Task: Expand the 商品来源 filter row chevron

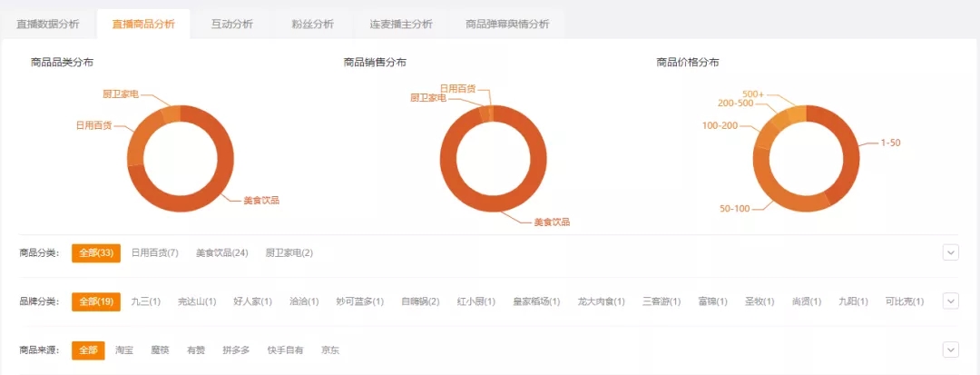Action: coord(950,350)
